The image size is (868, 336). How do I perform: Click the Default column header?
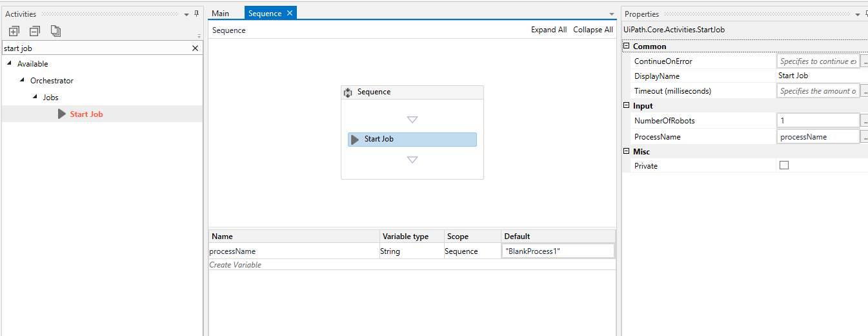558,236
